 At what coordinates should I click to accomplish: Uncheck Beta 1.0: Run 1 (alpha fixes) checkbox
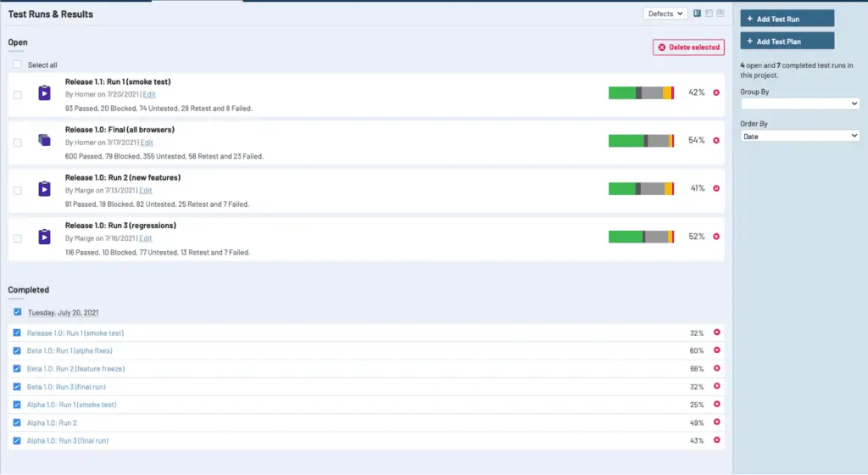point(17,351)
